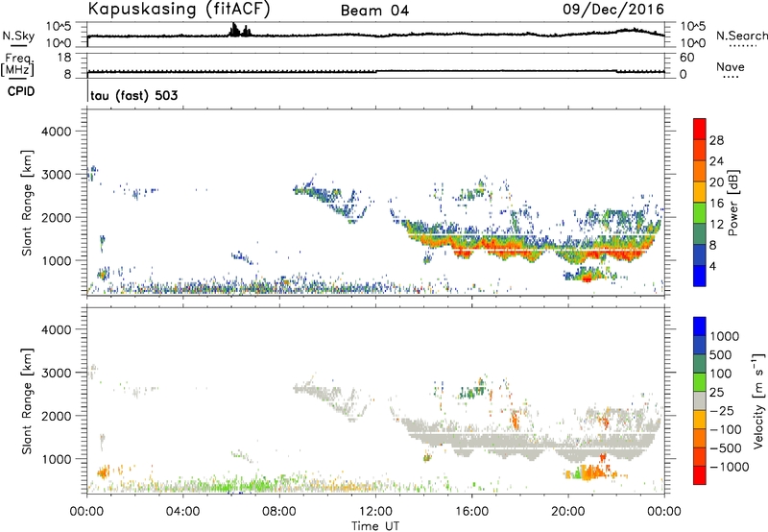Click the 'Freq. [MHz]' label
The width and height of the screenshot is (768, 532).
[17, 64]
